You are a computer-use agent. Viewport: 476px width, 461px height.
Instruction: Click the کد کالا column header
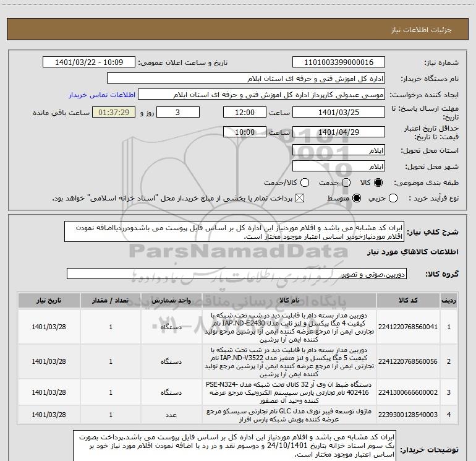tap(408, 300)
